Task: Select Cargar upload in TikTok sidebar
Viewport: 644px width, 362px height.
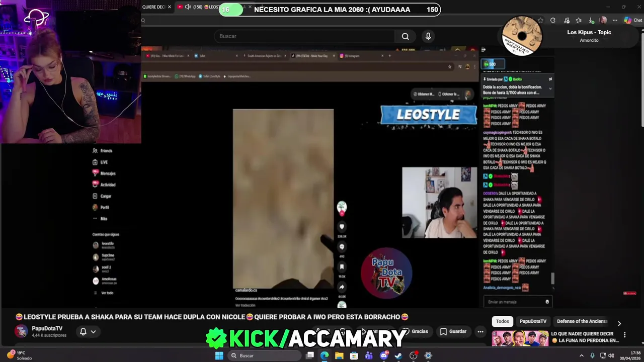Action: pos(102,196)
